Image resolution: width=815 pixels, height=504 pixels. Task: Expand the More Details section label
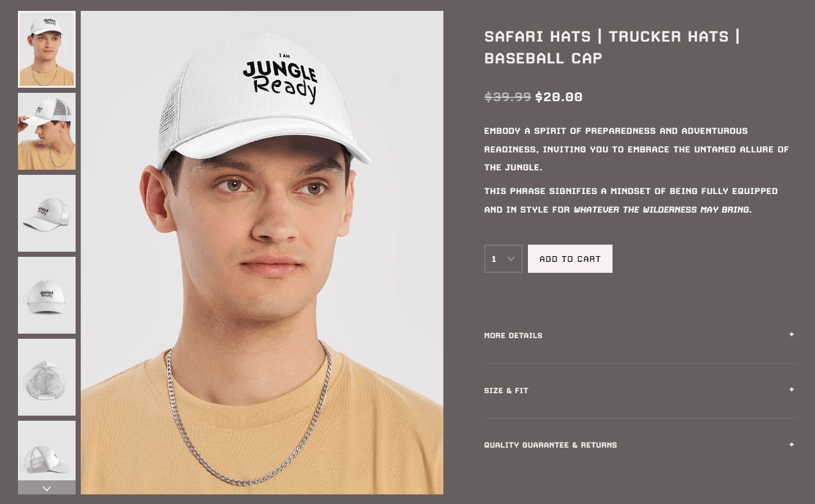[x=513, y=336]
